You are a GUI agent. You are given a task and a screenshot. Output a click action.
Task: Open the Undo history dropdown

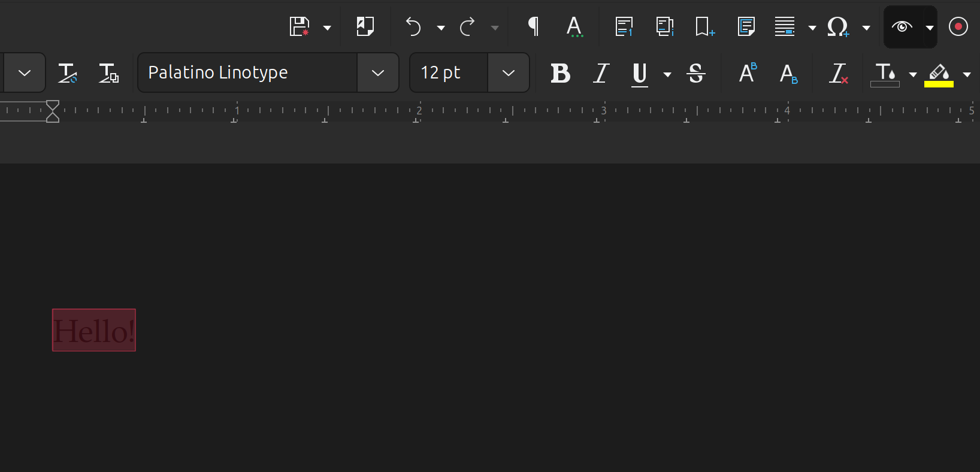(441, 28)
